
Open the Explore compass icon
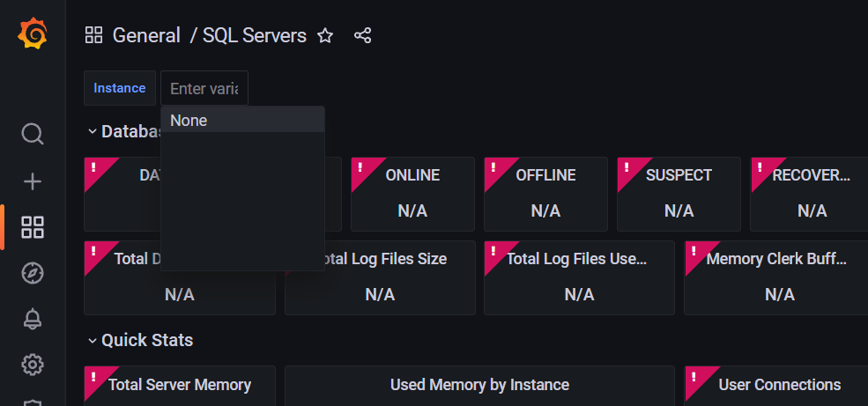pos(33,273)
